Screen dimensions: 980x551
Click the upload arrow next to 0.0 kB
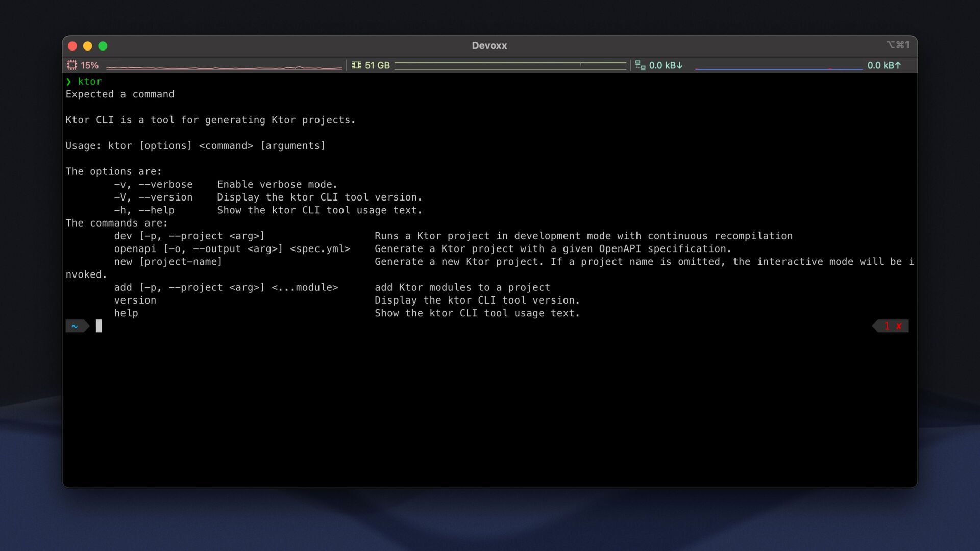(898, 65)
